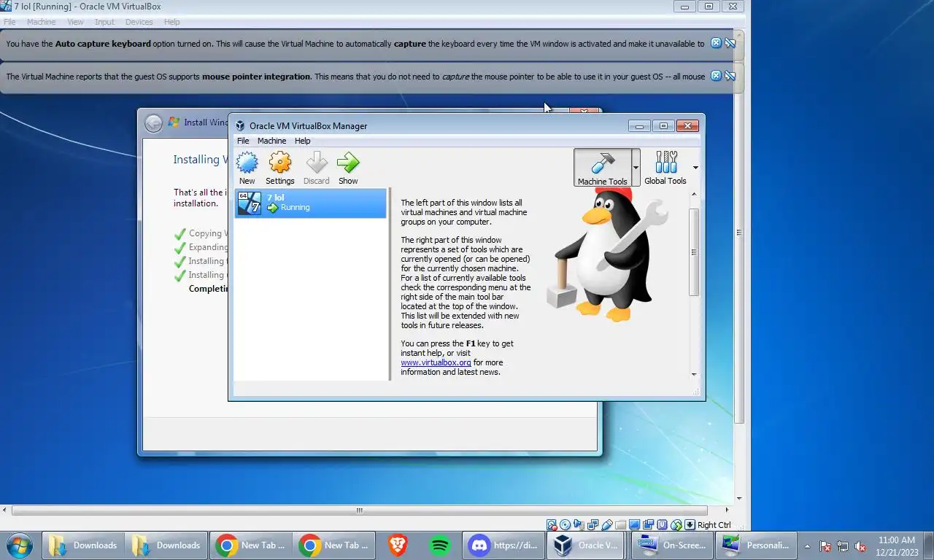Open File menu in VirtualBox Manager

tap(243, 141)
